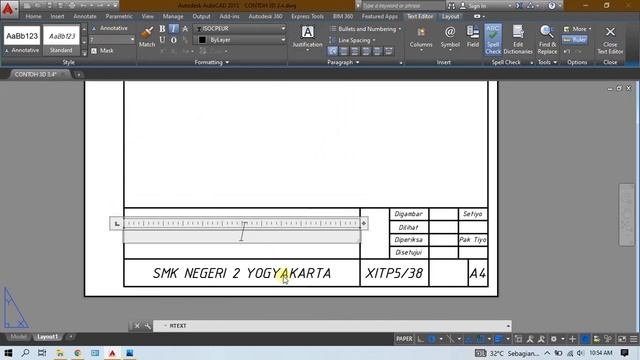Toggle Italic formatting
Screen dimensions: 640x360
pyautogui.click(x=173, y=29)
